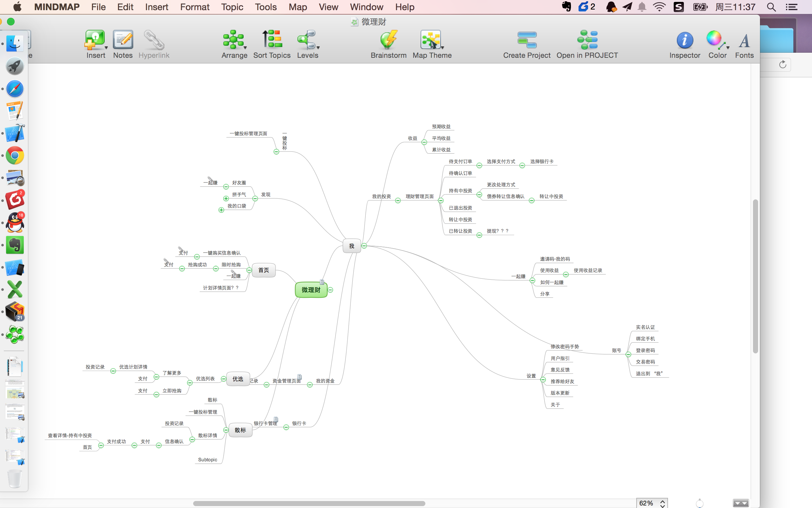
Task: Collapse the 微理财 central topic branch
Action: pyautogui.click(x=331, y=290)
